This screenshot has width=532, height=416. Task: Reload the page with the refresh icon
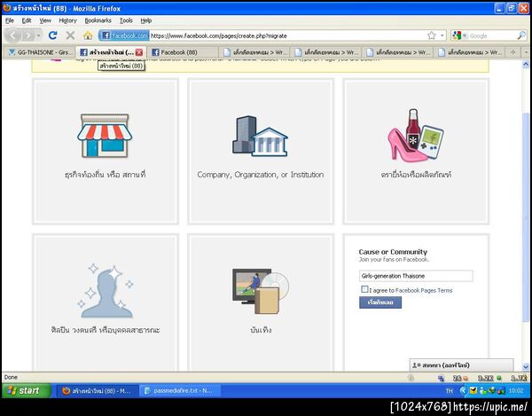pyautogui.click(x=52, y=35)
